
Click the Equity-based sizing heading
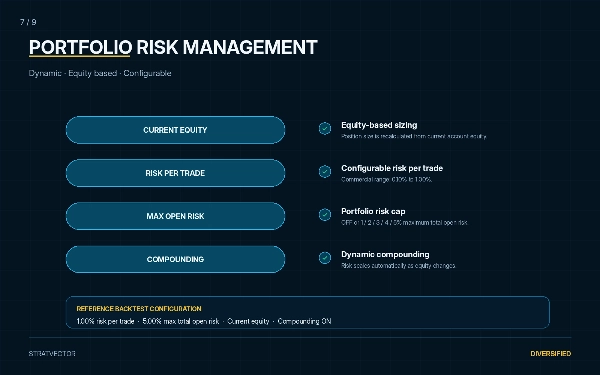tap(379, 125)
